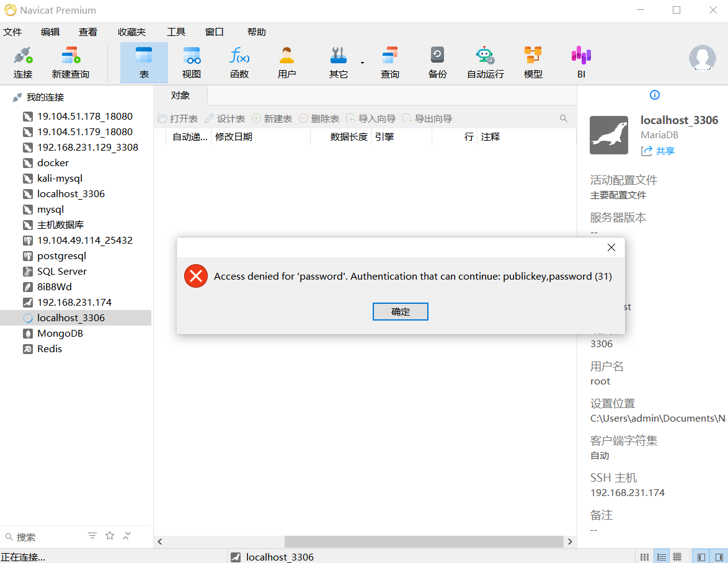Toggle the grid view in the status bar

[x=678, y=556]
